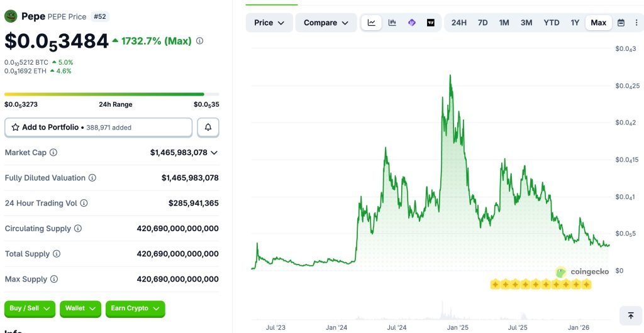Select the 1Y time range tab

click(575, 23)
